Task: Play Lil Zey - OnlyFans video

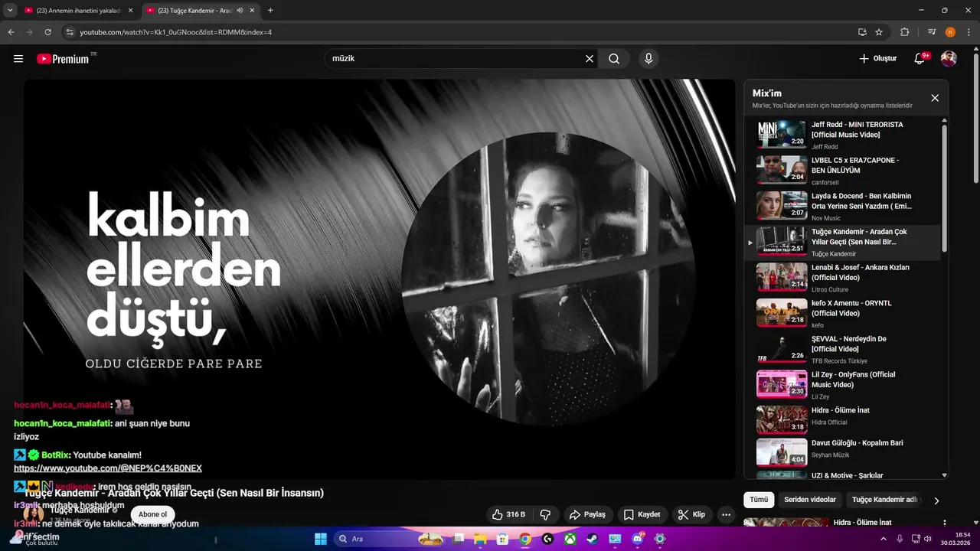Action: point(842,385)
